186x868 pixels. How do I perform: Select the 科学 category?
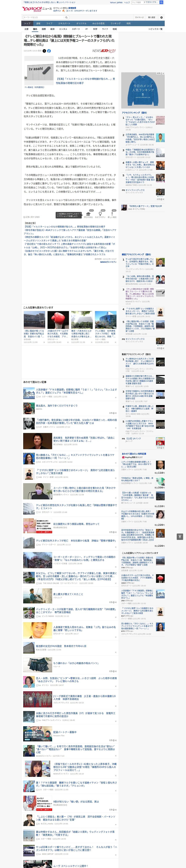pyautogui.click(x=95, y=29)
